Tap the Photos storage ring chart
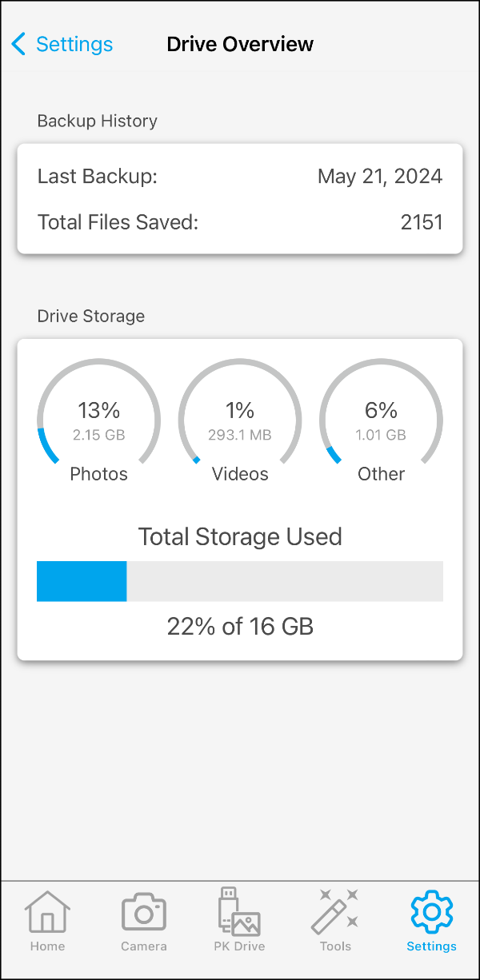Viewport: 480px width, 980px height. pos(98,416)
